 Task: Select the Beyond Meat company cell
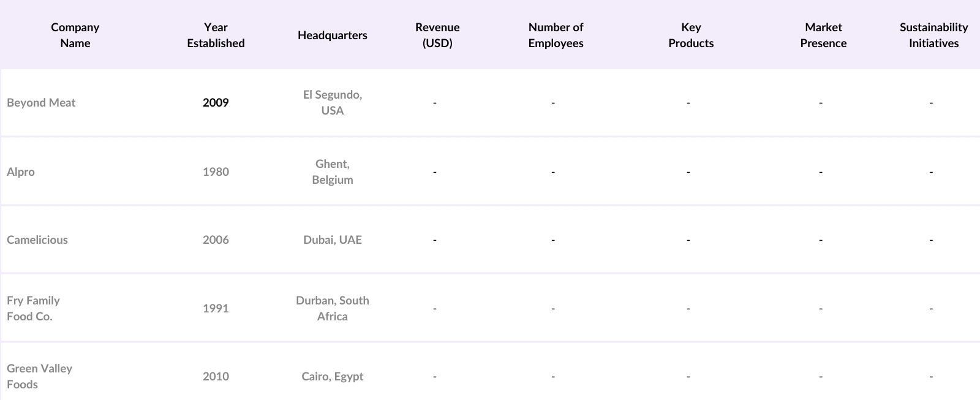(41, 102)
